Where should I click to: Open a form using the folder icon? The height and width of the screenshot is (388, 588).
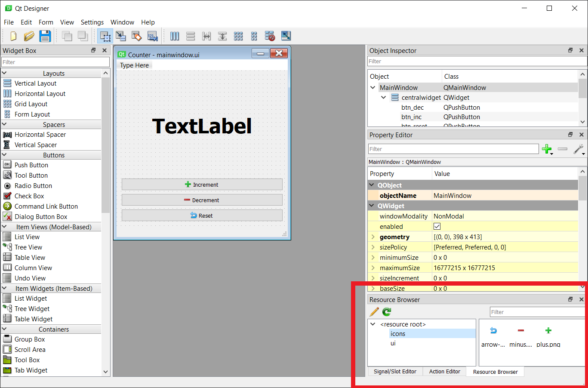click(x=29, y=36)
